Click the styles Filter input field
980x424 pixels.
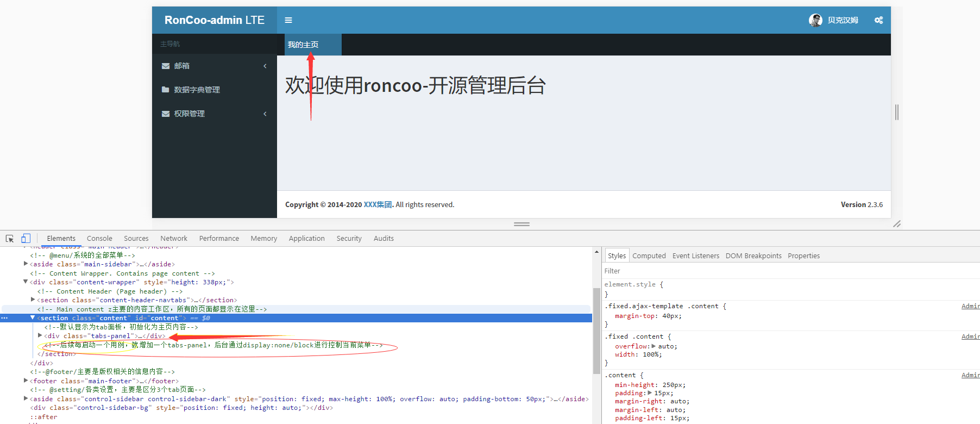790,271
